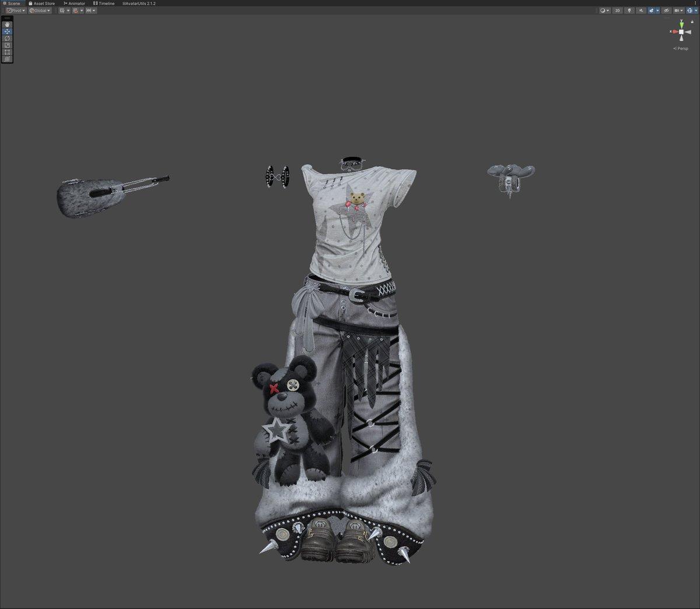Select the platform sneakers model

[x=339, y=540]
